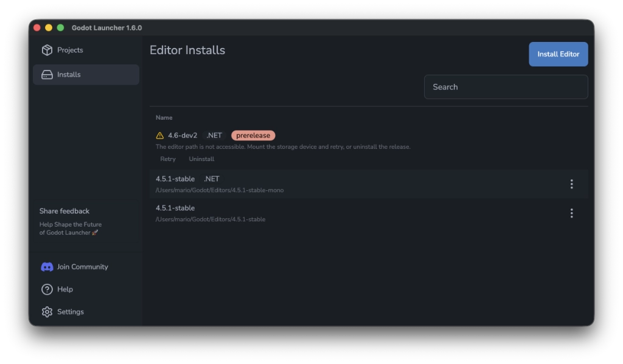Open Help via the question mark icon
Viewport: 623px width, 364px height.
(48, 289)
